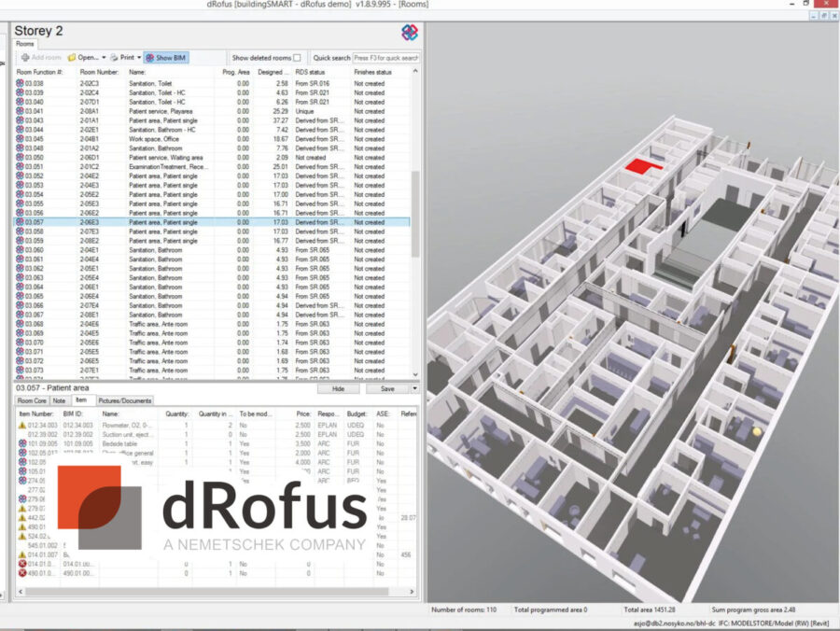Click red error icon for item 490.01.0
This screenshot has height=631, width=840.
(x=22, y=574)
